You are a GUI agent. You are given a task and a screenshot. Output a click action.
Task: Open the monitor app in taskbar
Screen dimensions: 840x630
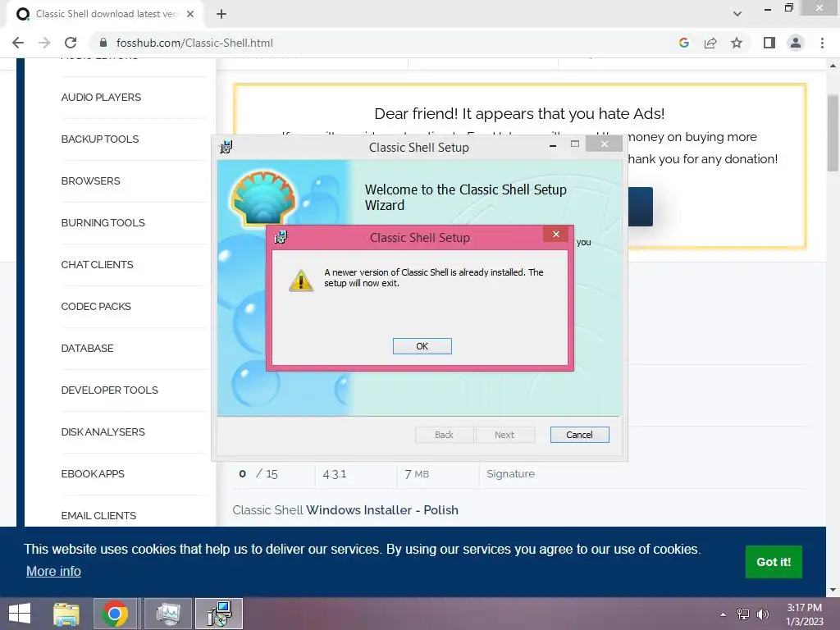click(167, 614)
